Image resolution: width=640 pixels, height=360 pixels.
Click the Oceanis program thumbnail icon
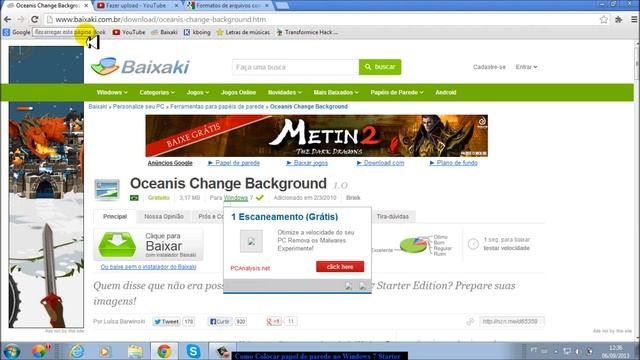pos(107,190)
